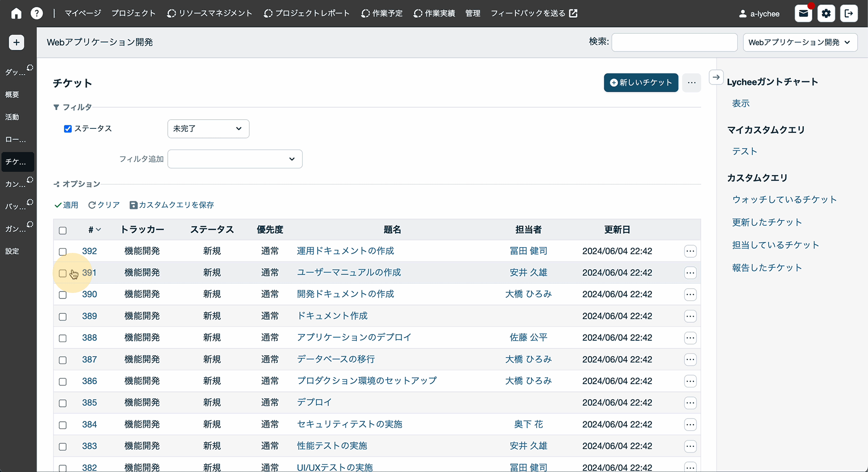
Task: Click the logout icon
Action: [849, 14]
